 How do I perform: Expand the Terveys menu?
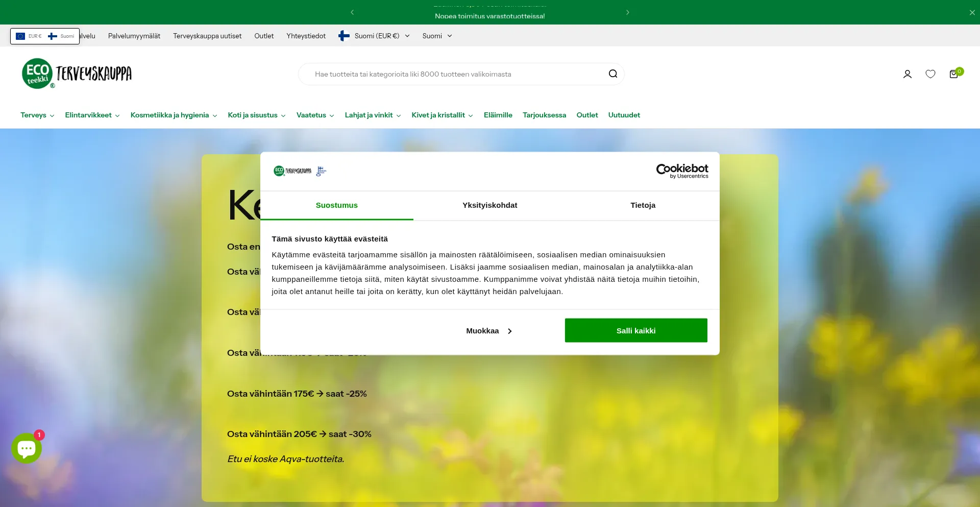tap(37, 115)
